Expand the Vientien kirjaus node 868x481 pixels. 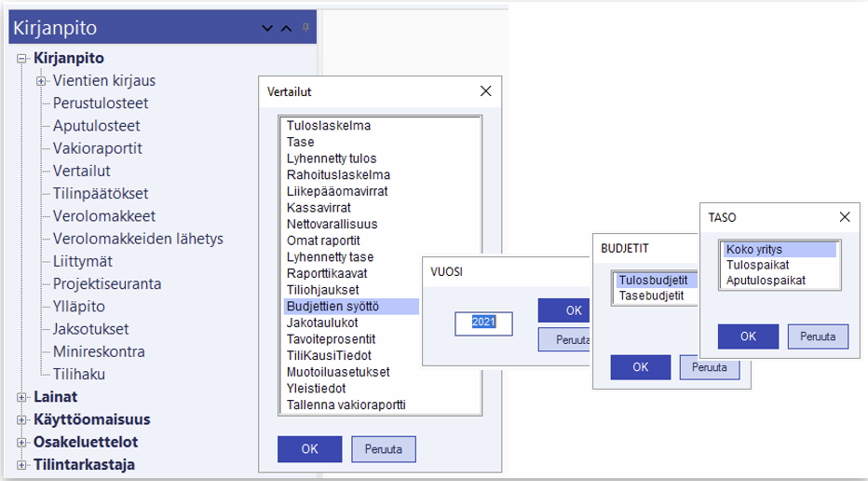click(41, 81)
